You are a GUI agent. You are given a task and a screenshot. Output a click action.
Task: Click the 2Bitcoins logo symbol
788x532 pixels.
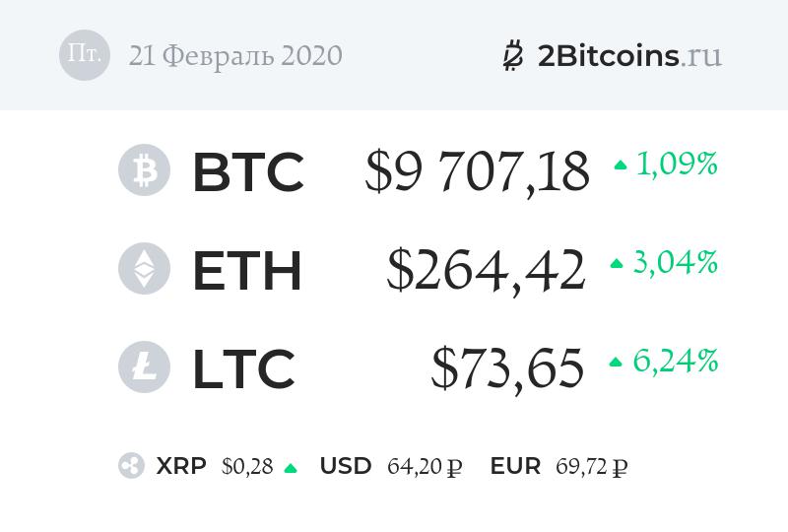tap(513, 55)
